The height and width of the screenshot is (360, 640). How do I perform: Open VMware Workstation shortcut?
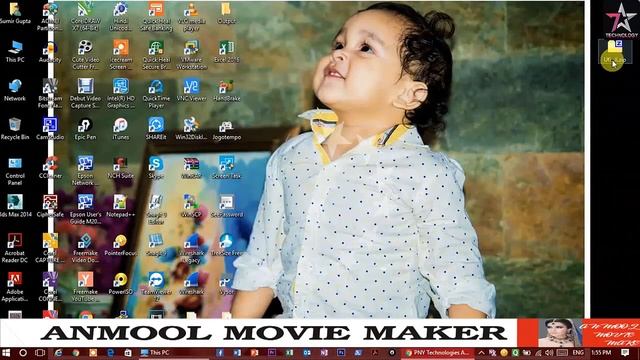pyautogui.click(x=191, y=56)
